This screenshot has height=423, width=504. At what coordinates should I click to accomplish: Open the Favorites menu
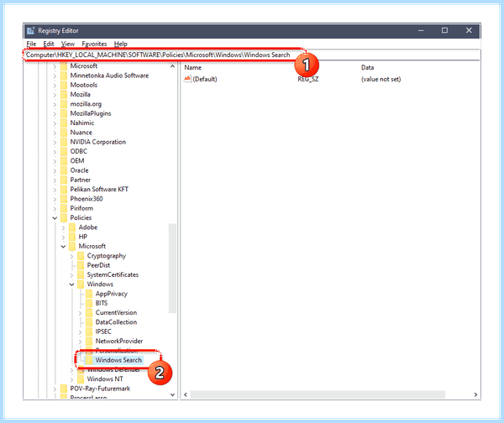(94, 44)
